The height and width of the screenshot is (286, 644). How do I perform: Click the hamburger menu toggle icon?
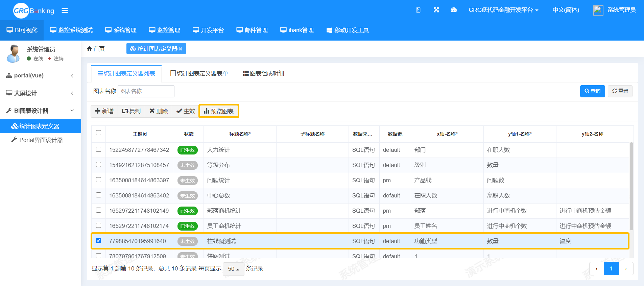point(65,10)
